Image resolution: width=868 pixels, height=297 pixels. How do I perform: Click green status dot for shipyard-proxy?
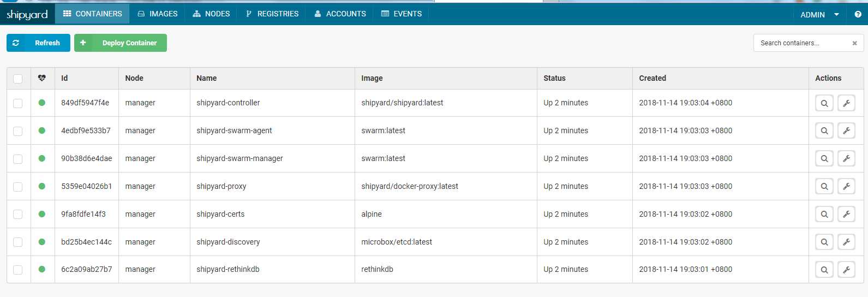pyautogui.click(x=42, y=186)
